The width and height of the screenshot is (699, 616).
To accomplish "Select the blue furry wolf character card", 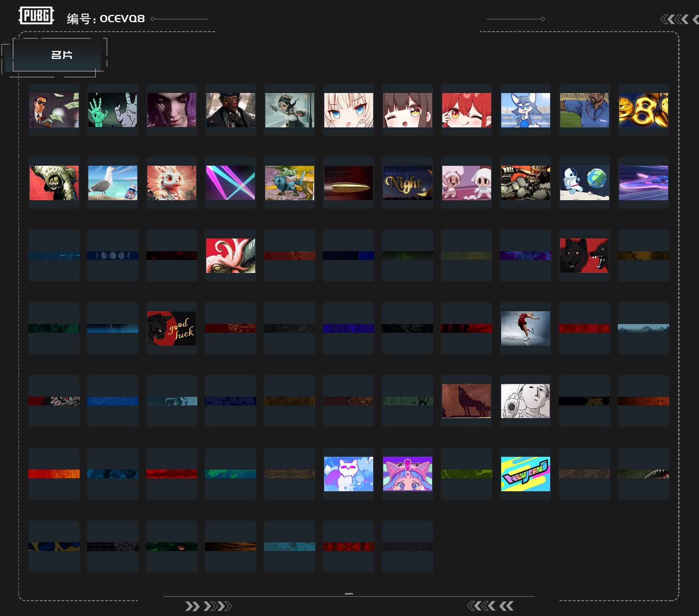I will pyautogui.click(x=526, y=110).
